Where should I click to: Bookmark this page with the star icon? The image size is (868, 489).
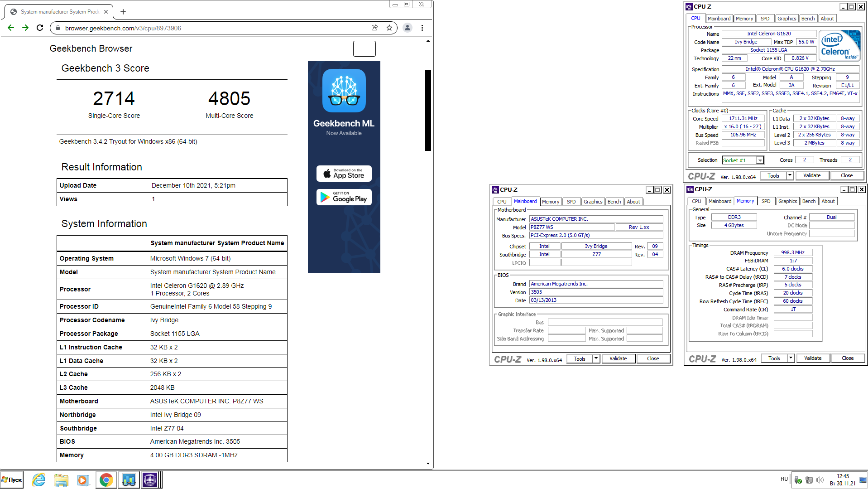pos(389,28)
